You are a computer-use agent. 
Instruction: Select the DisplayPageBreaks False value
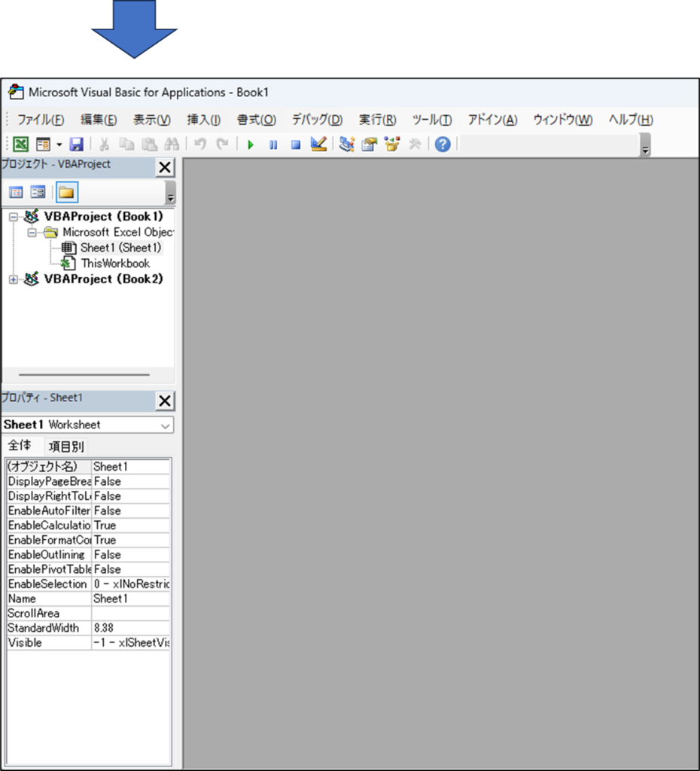[x=131, y=481]
